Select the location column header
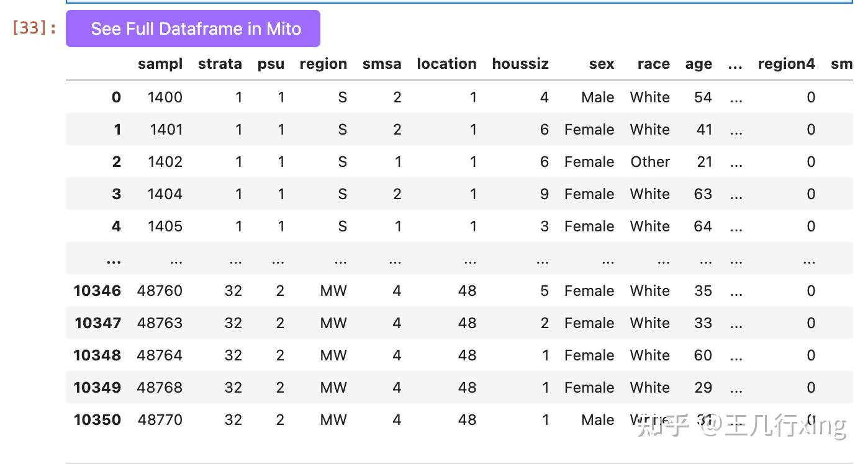The height and width of the screenshot is (464, 868). 446,64
